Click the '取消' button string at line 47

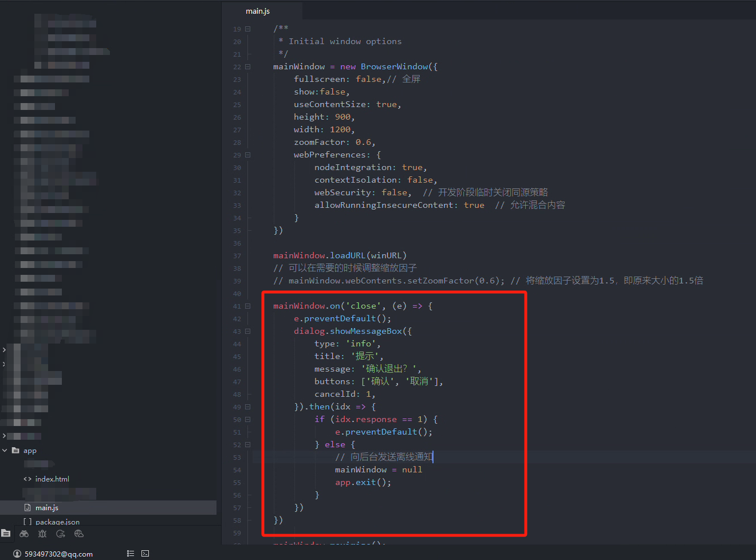(420, 381)
